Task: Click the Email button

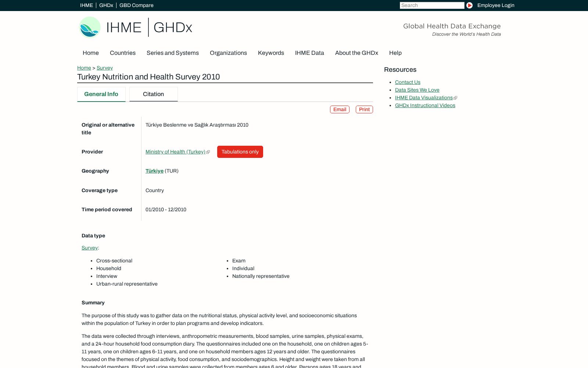Action: coord(340,109)
